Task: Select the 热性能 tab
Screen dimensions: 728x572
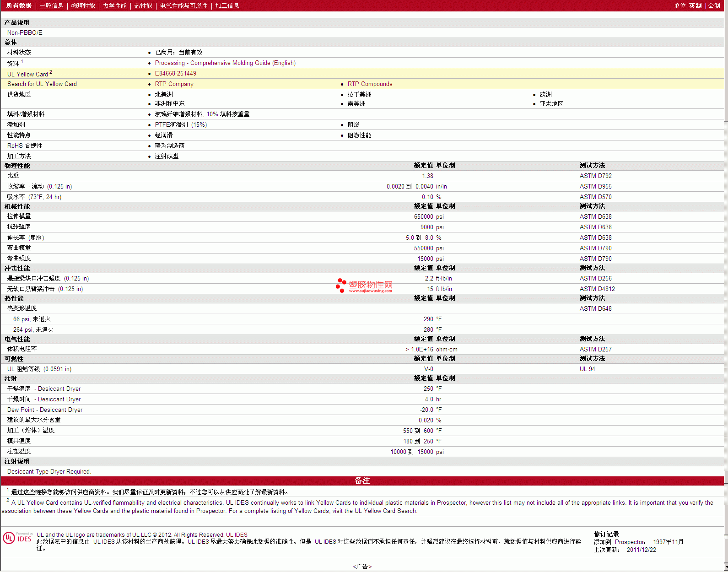Action: pos(143,6)
